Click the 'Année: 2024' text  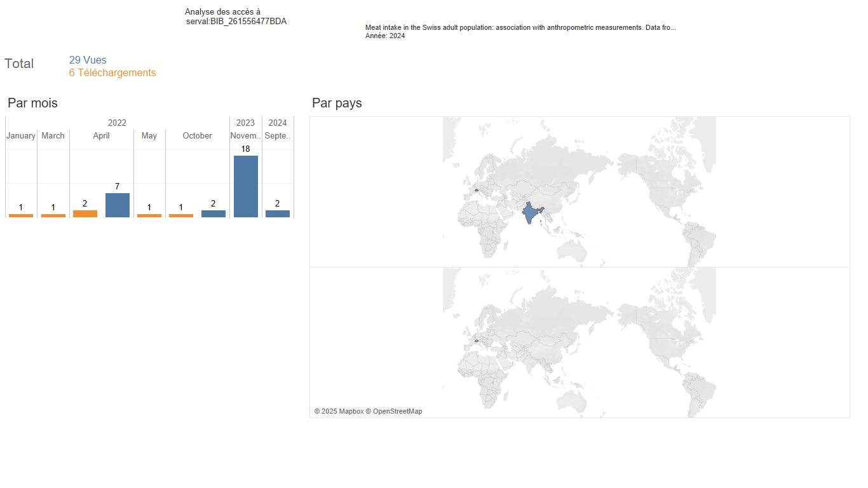pyautogui.click(x=385, y=36)
